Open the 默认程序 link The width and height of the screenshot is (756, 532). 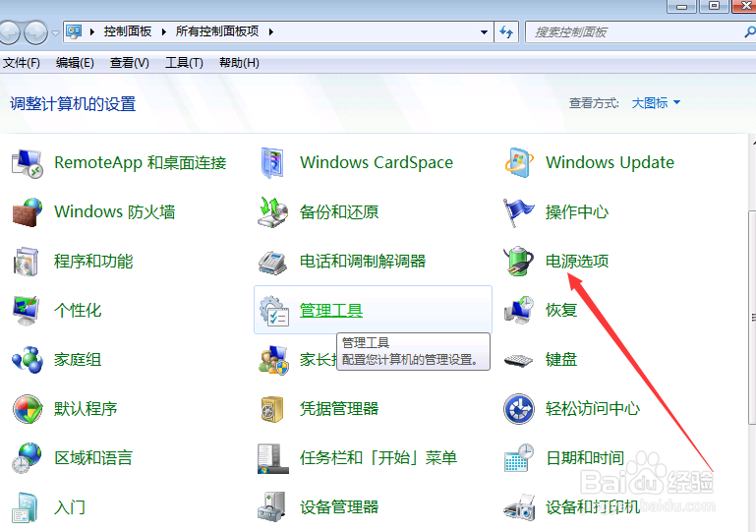[x=86, y=409]
